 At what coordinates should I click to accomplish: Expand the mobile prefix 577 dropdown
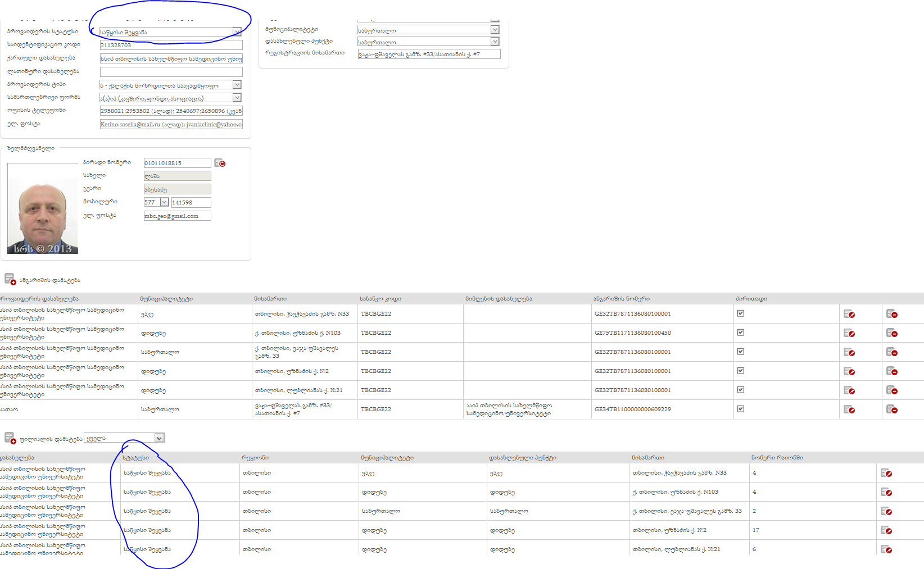(x=164, y=202)
